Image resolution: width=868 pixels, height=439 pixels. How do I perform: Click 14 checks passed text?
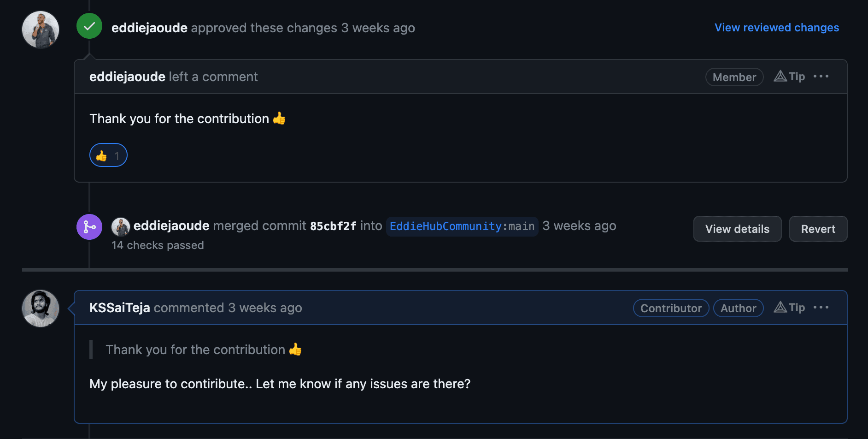point(158,245)
